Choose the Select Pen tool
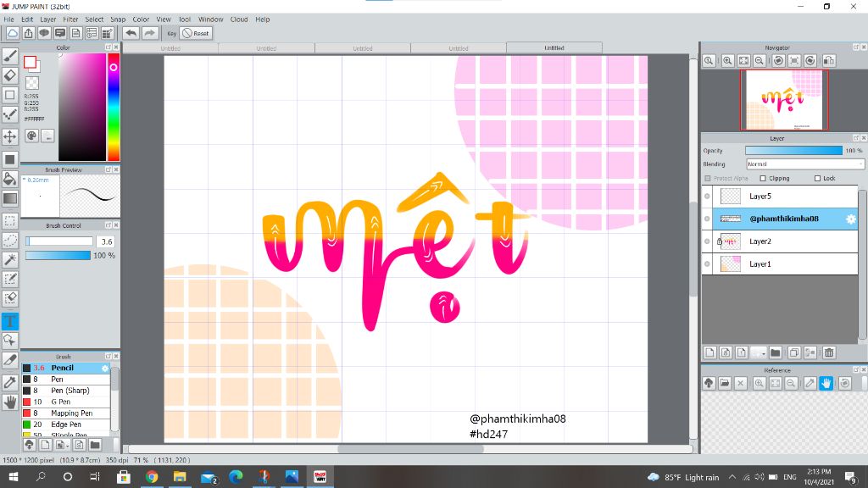The image size is (868, 488). click(10, 279)
